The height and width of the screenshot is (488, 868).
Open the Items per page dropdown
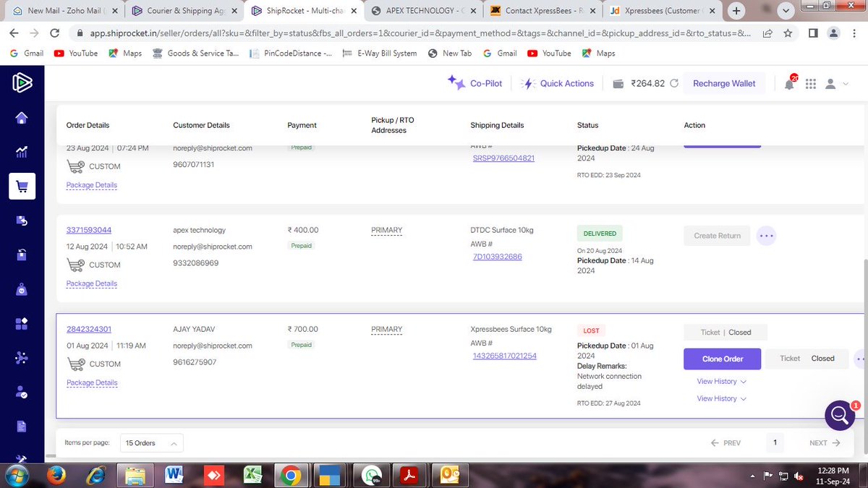[x=151, y=442]
